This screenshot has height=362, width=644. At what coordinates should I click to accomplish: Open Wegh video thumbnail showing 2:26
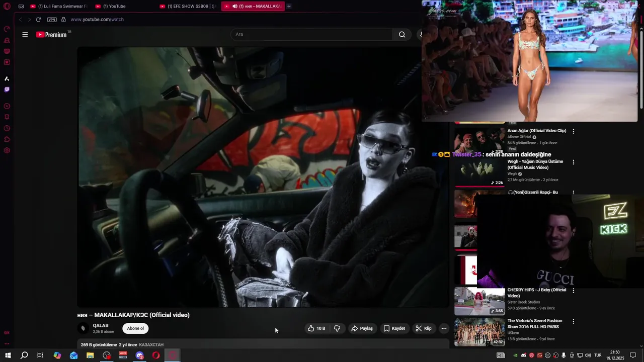click(479, 172)
